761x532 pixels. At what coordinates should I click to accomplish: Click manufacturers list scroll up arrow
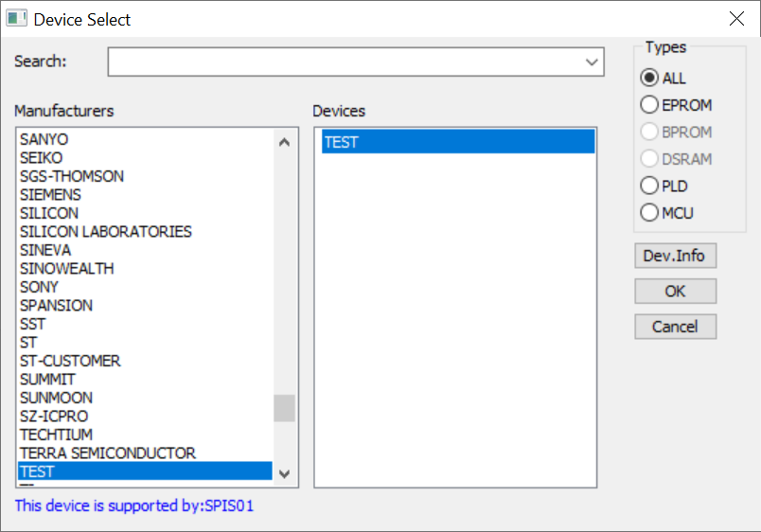284,142
